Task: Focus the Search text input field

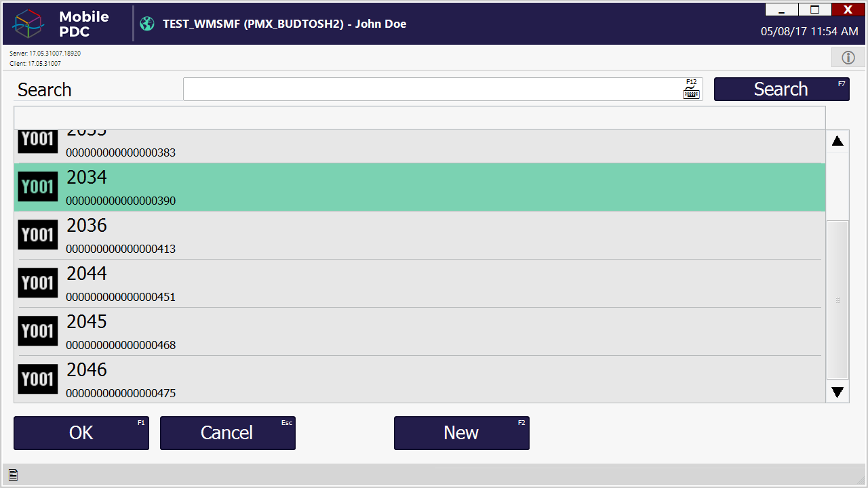Action: [431, 89]
